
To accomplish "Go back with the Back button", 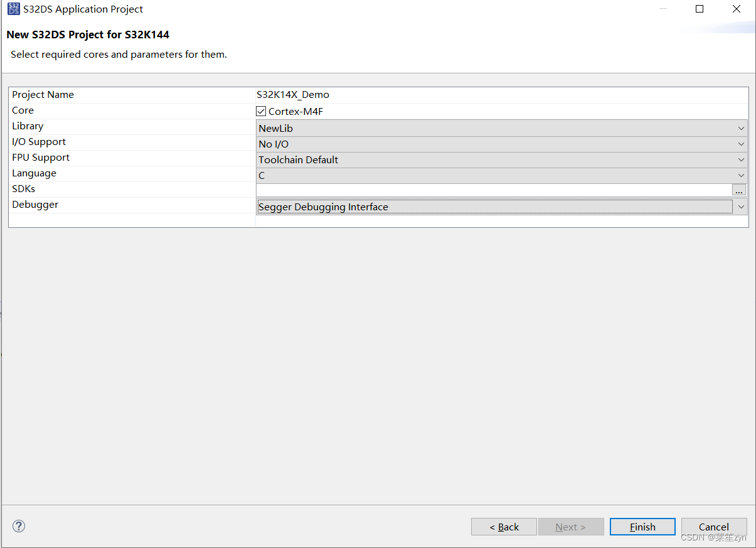I will [504, 527].
